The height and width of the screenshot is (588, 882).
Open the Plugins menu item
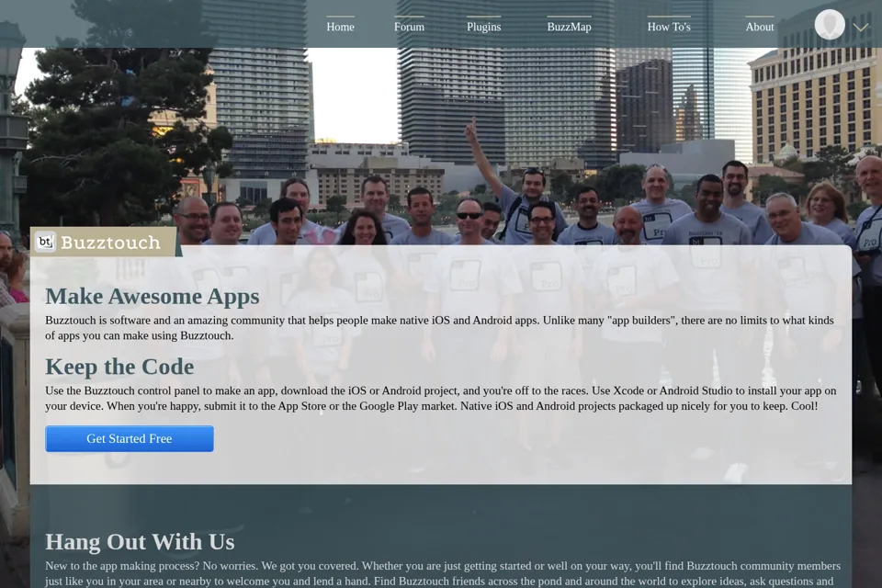point(484,27)
